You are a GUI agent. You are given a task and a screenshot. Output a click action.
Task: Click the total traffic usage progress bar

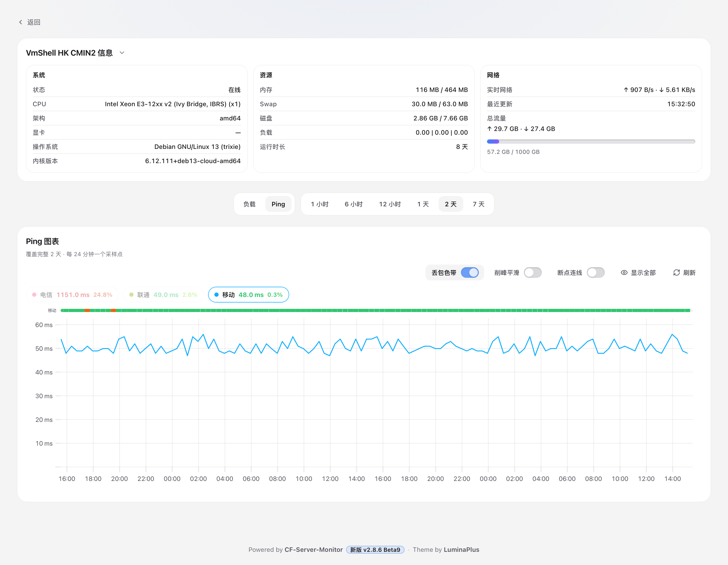(x=591, y=142)
